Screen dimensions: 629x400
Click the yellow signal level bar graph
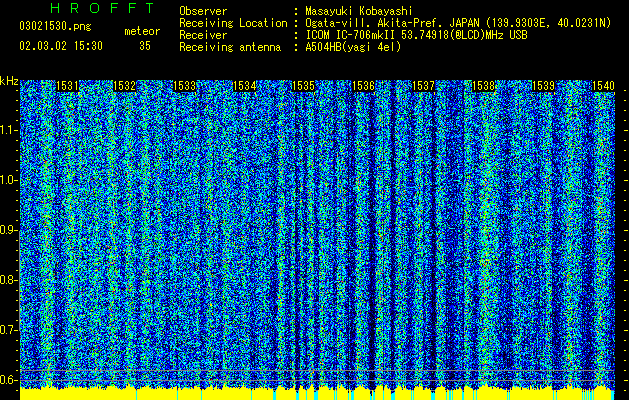pyautogui.click(x=317, y=394)
